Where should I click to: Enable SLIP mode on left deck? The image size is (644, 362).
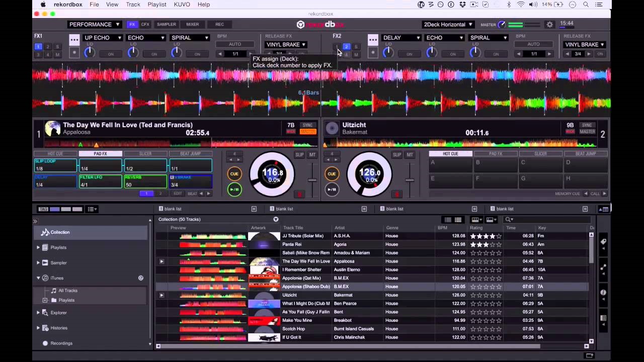pyautogui.click(x=299, y=155)
